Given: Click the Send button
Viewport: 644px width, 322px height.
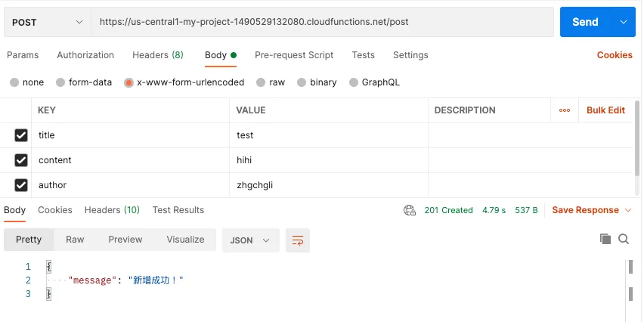Looking at the screenshot, I should coord(585,22).
